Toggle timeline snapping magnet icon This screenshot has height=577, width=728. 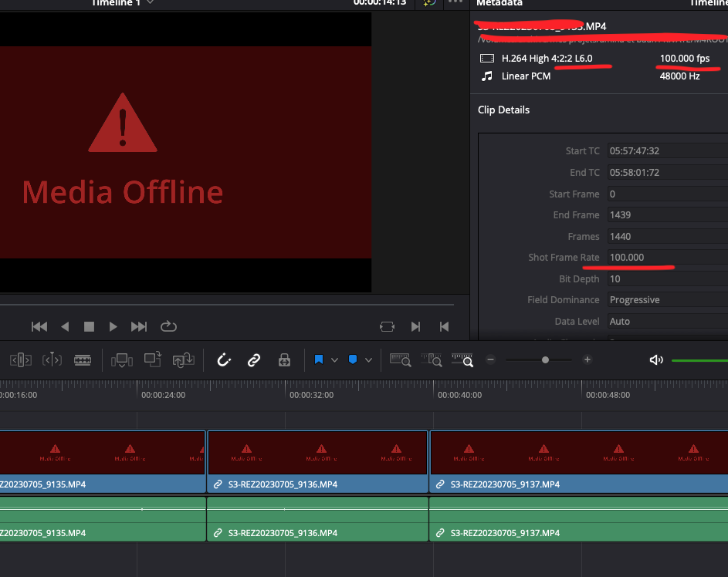coord(224,359)
